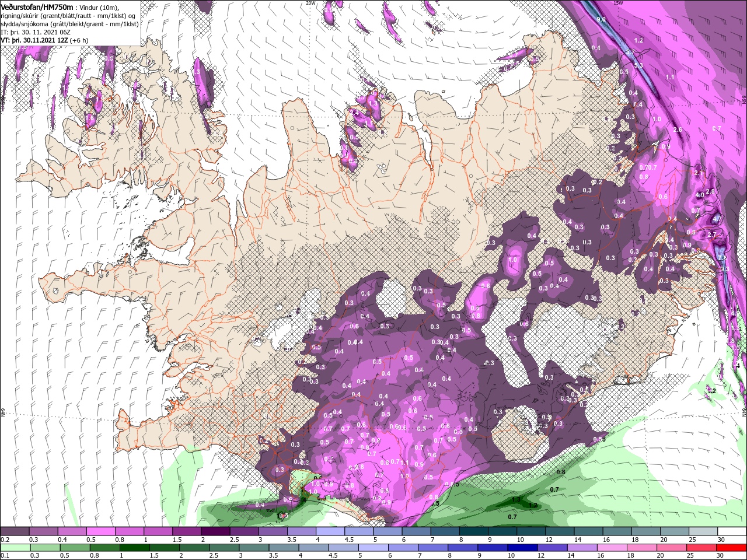
Task: Pick the dark mauve swatch starting at 0.2, top row
Action: (15, 531)
